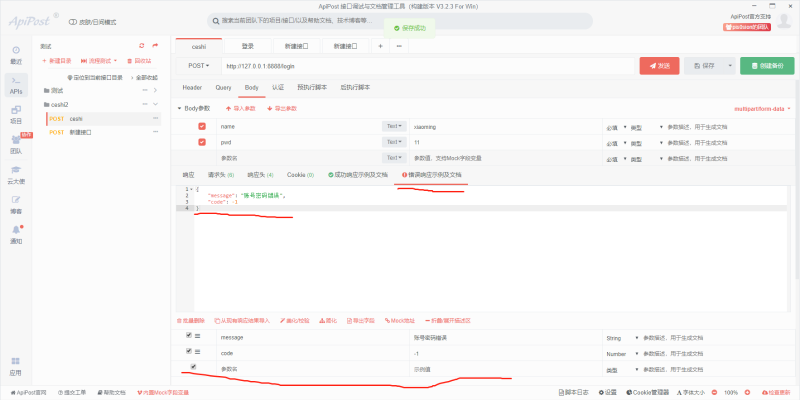
Task: Click 从现有响应结果导入 import icon
Action: coord(242,321)
